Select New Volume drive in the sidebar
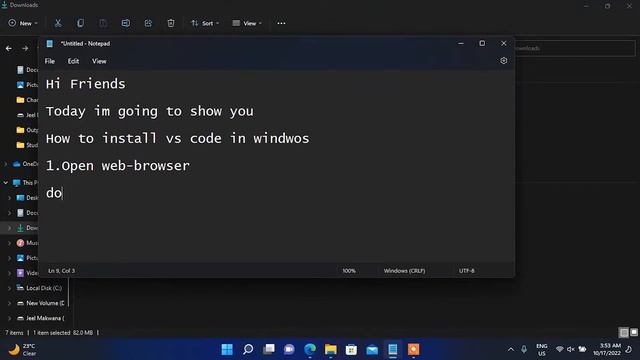640x360 pixels. [x=45, y=303]
